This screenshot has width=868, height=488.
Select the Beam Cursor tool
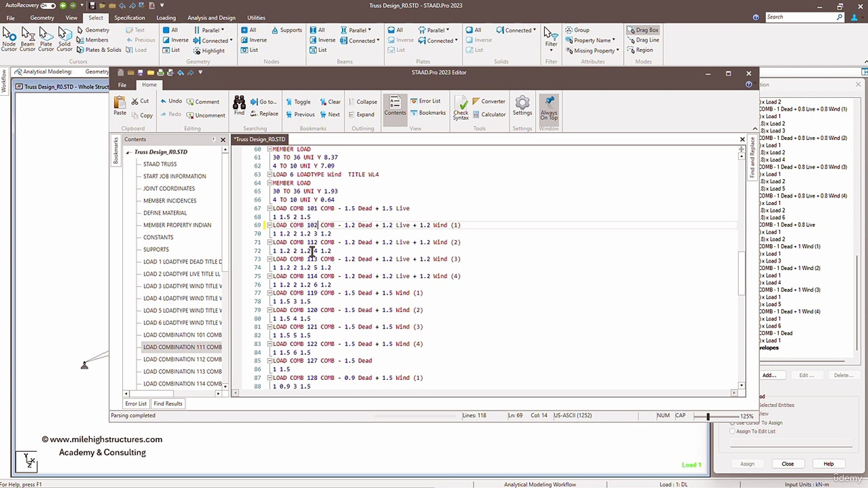(28, 38)
